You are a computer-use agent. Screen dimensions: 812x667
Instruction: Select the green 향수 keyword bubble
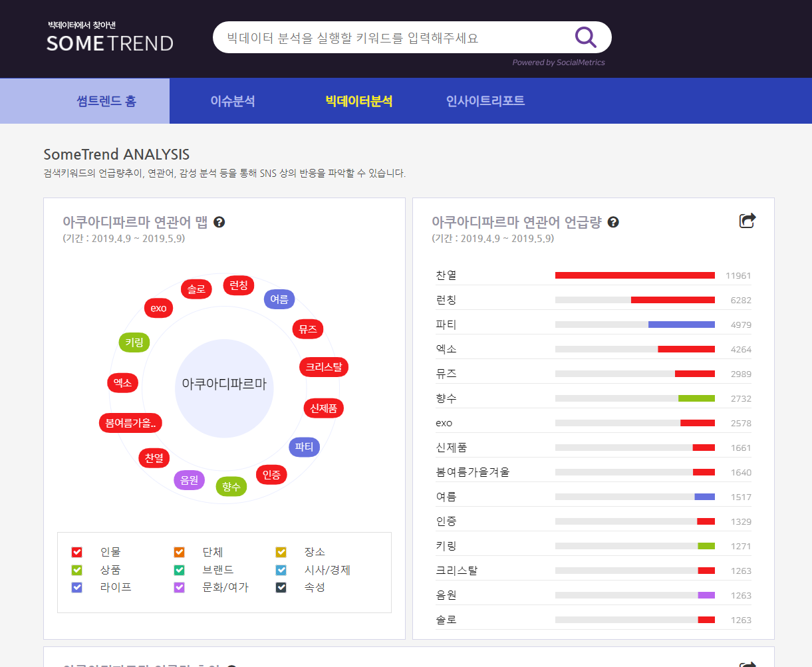(x=231, y=487)
